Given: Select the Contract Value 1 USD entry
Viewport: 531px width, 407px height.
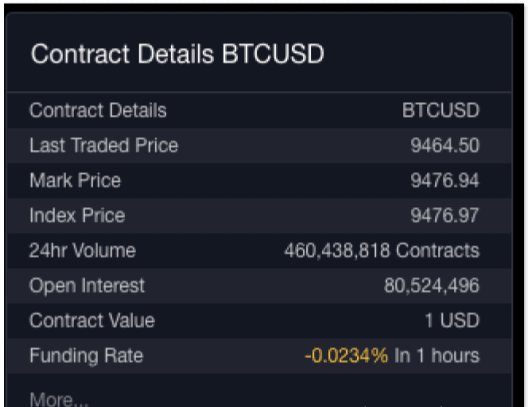Looking at the screenshot, I should point(452,320).
